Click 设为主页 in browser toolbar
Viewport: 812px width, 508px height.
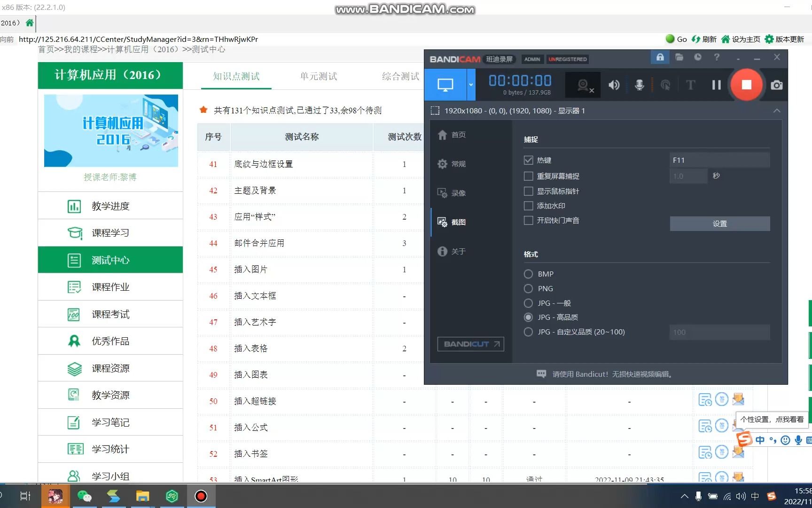[741, 39]
